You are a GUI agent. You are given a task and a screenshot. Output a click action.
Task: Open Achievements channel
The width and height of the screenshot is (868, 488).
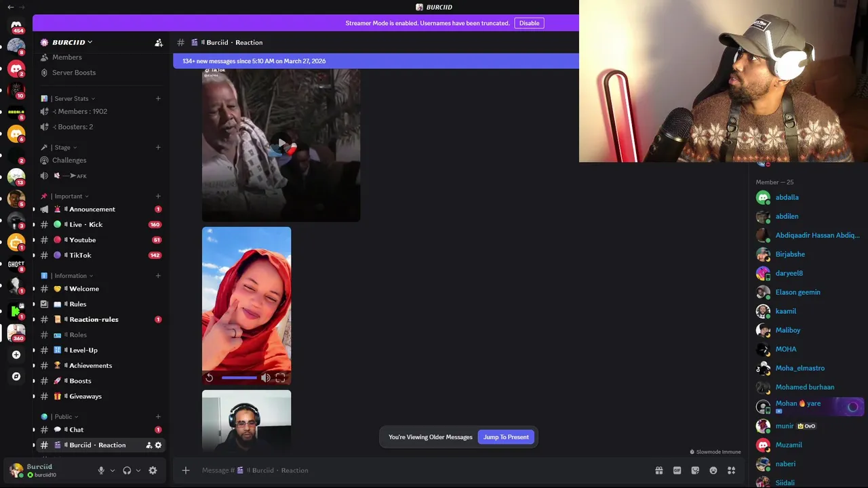click(100, 365)
